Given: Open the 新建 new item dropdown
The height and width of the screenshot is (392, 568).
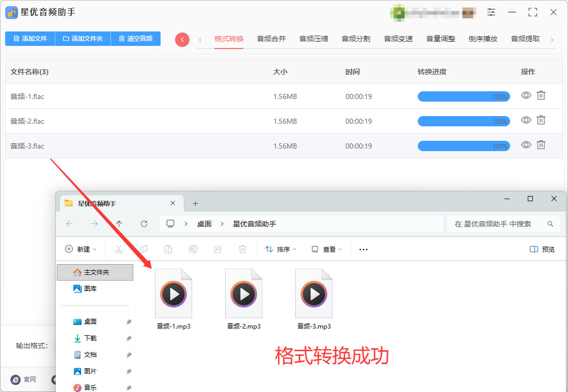Looking at the screenshot, I should 81,250.
